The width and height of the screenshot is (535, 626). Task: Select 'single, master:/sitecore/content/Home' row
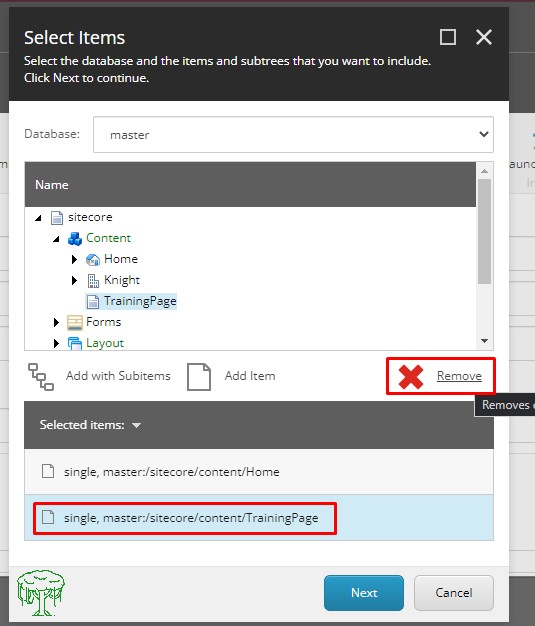[259, 471]
